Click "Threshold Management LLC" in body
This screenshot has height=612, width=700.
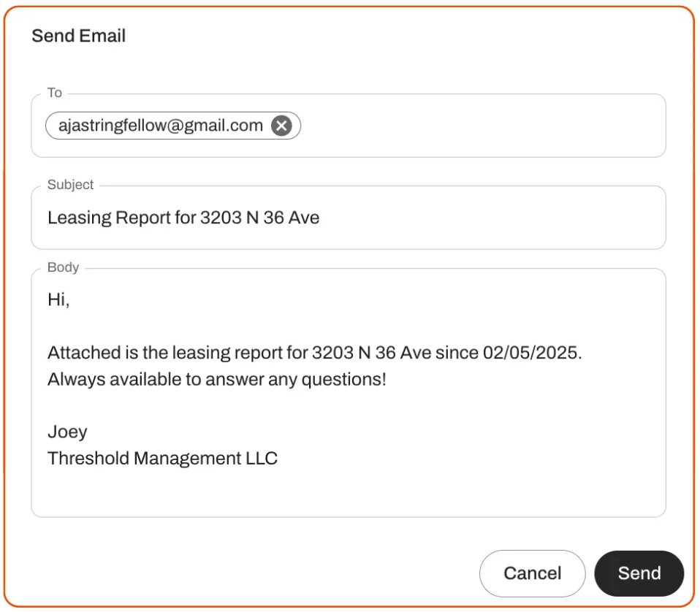point(162,459)
